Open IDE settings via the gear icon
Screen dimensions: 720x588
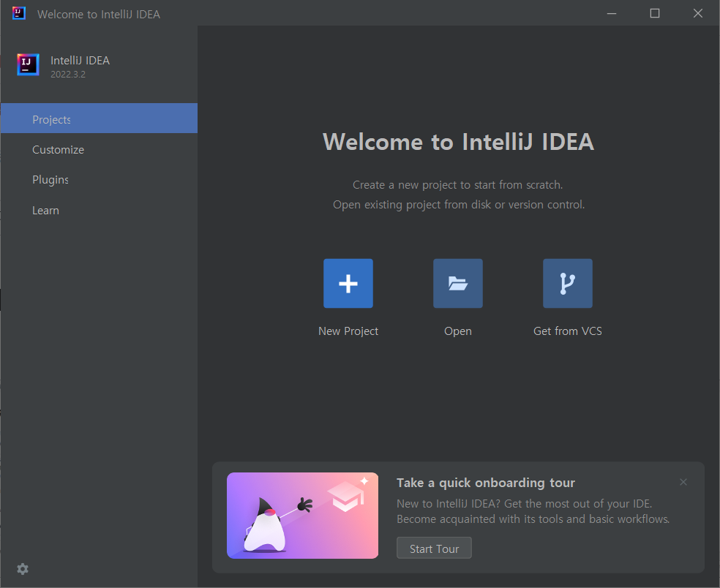[22, 569]
